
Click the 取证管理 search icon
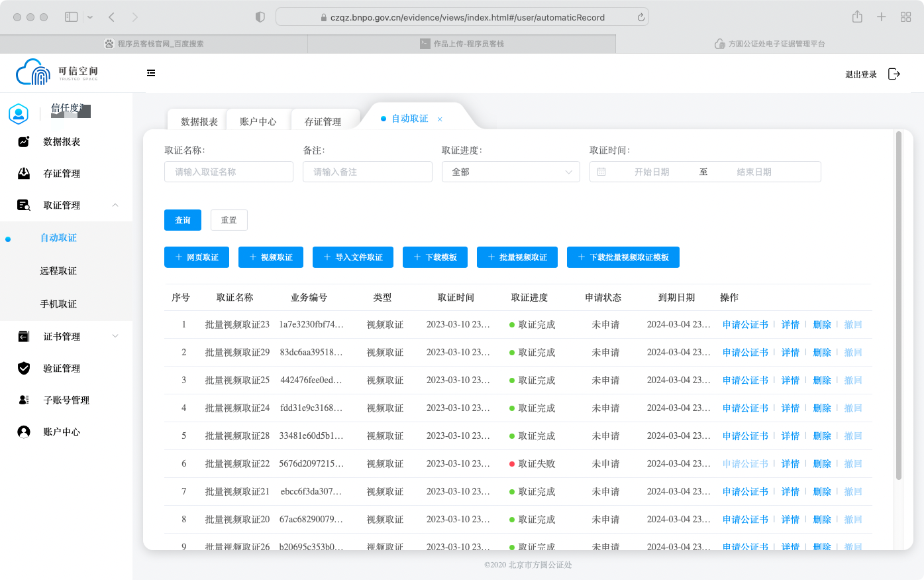pos(24,205)
